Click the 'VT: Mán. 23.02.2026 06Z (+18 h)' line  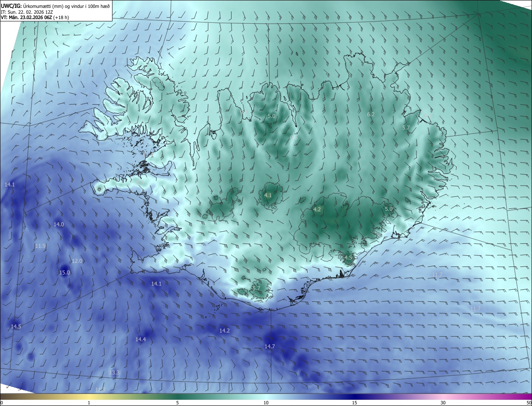35,17
